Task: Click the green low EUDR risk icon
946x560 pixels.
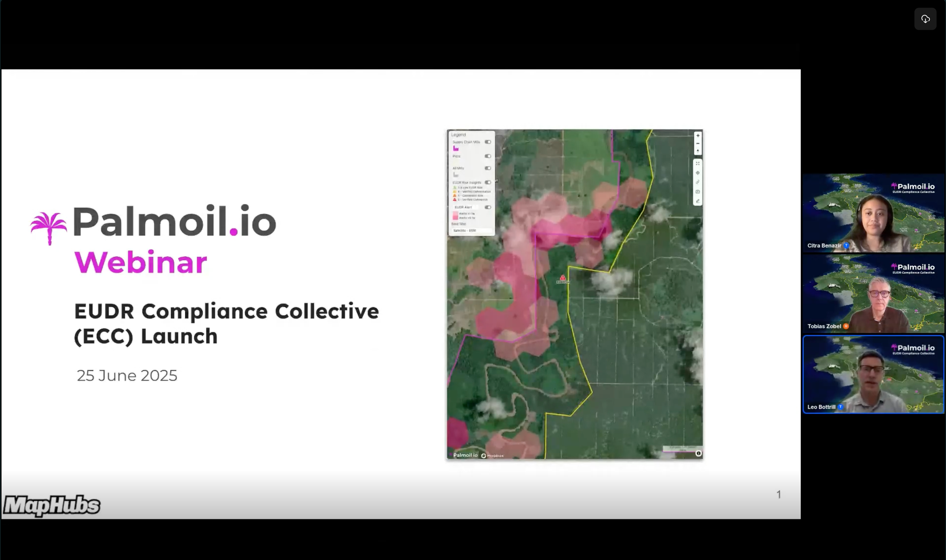Action: 455,187
